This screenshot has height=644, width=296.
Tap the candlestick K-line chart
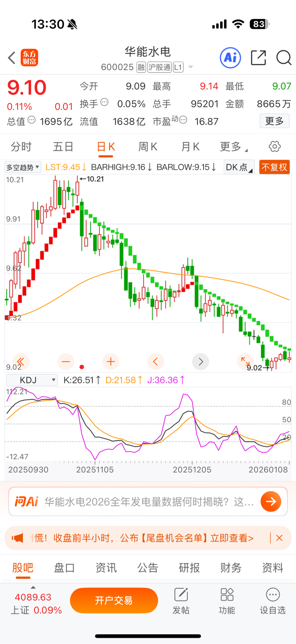(148, 273)
